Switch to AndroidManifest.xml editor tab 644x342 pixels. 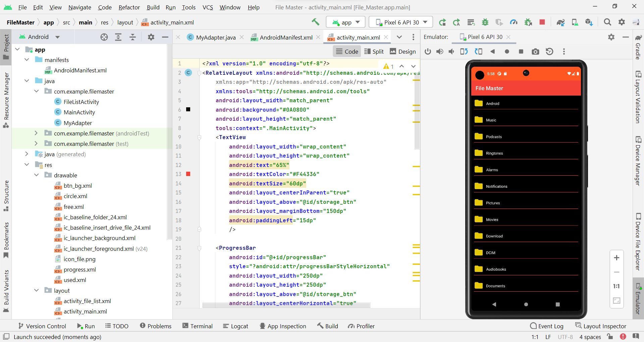[x=286, y=37]
